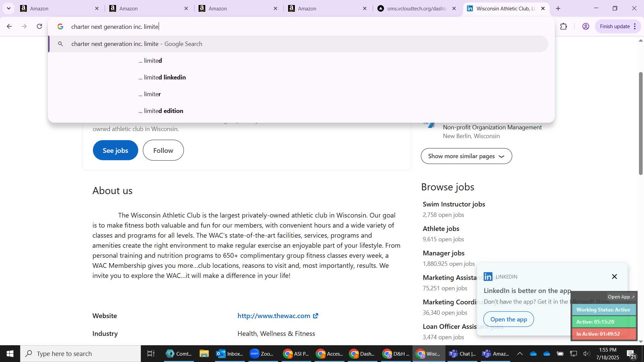Switch to the third Amazon tab

pos(238,8)
